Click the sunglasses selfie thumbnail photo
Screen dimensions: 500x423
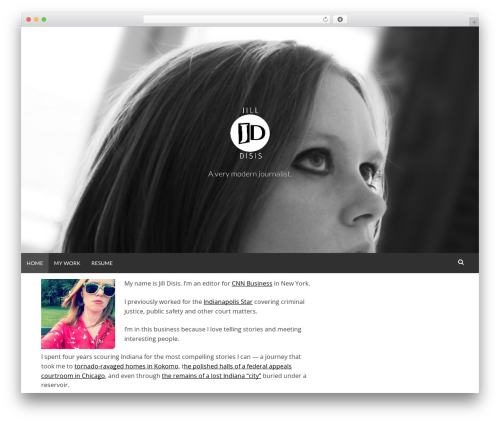pyautogui.click(x=78, y=314)
